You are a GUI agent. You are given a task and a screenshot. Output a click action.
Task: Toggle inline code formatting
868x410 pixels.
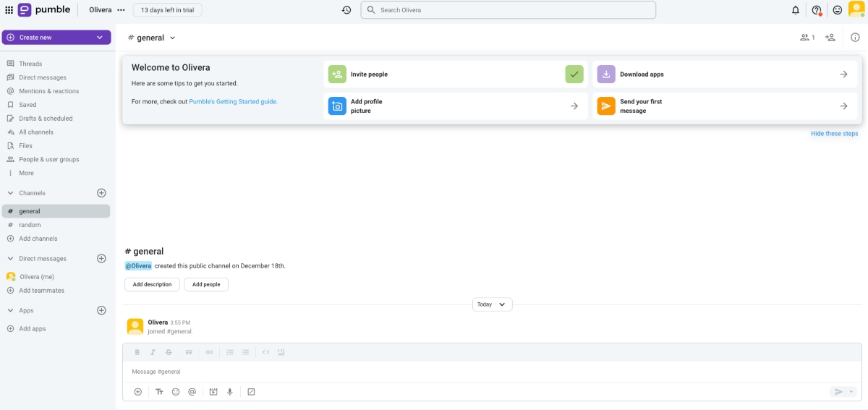pos(265,352)
